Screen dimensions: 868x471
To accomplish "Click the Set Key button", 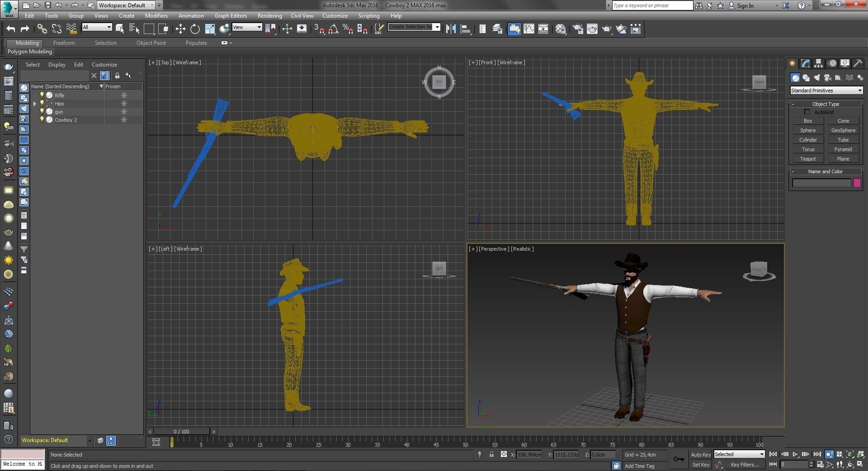I will tap(701, 465).
